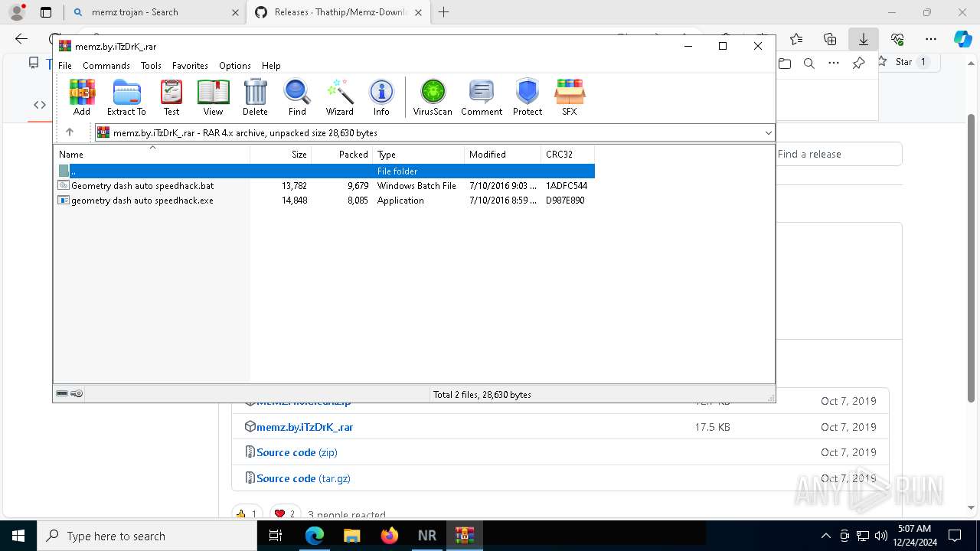The width and height of the screenshot is (980, 551).
Task: Click the Add toolbar icon in WinRAR
Action: click(x=82, y=97)
